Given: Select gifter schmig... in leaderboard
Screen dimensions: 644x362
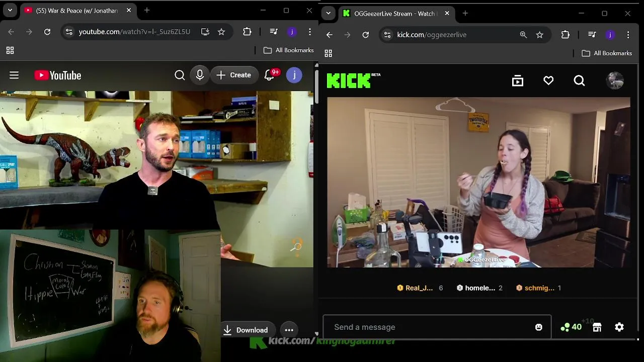Looking at the screenshot, I should point(539,288).
